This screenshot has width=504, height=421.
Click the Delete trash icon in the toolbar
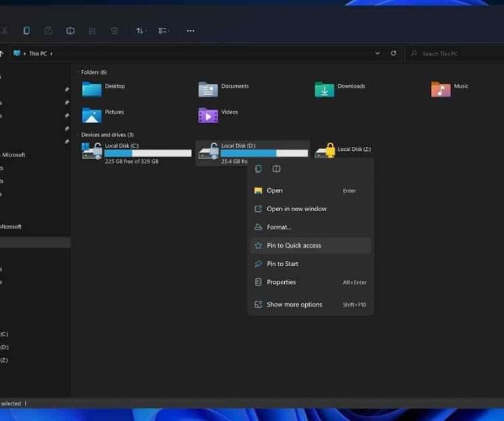point(114,30)
